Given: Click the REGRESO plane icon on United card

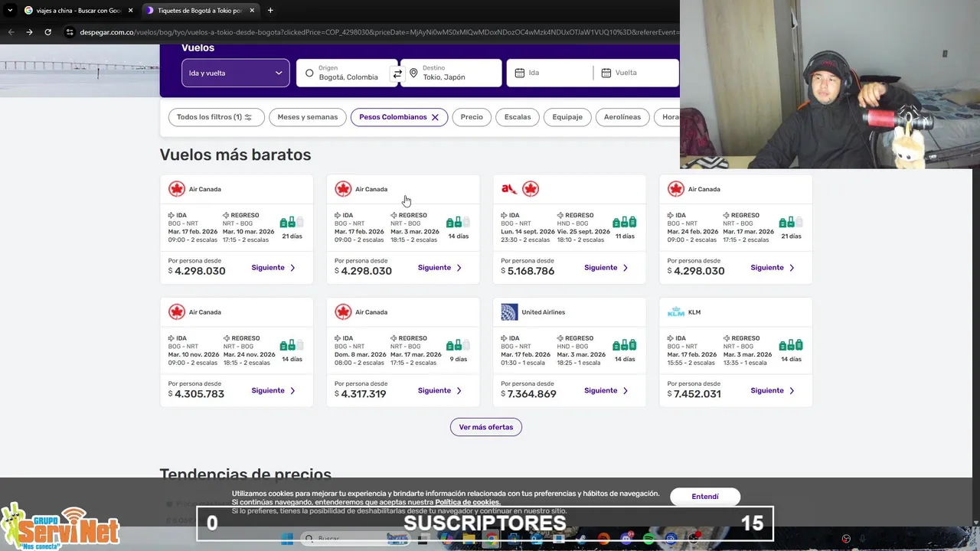Looking at the screenshot, I should point(560,338).
